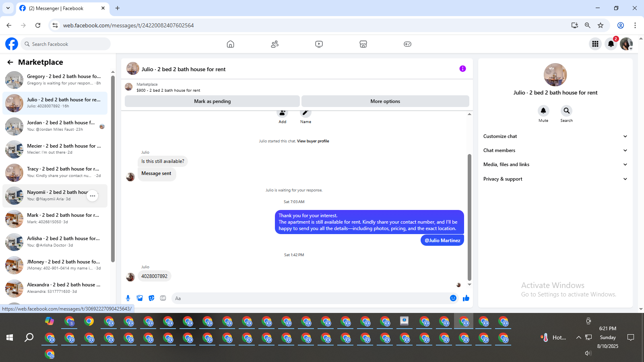Mute the conversation bell icon
The height and width of the screenshot is (362, 644).
[x=543, y=111]
